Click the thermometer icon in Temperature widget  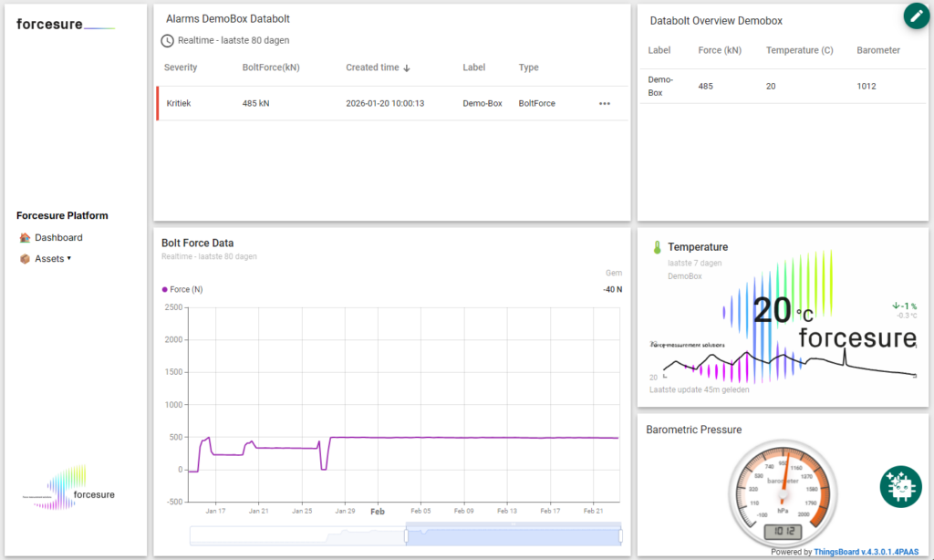tap(656, 247)
